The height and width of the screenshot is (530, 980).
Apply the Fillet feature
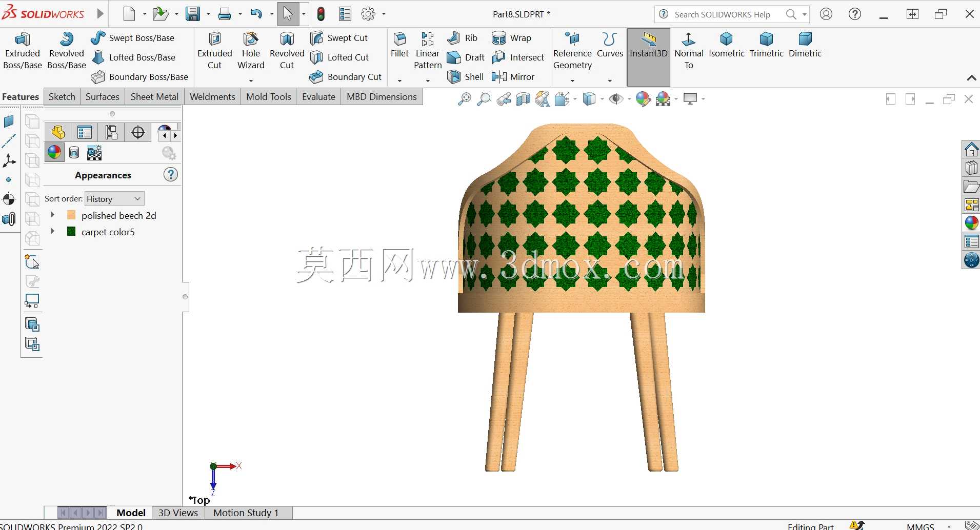click(399, 45)
